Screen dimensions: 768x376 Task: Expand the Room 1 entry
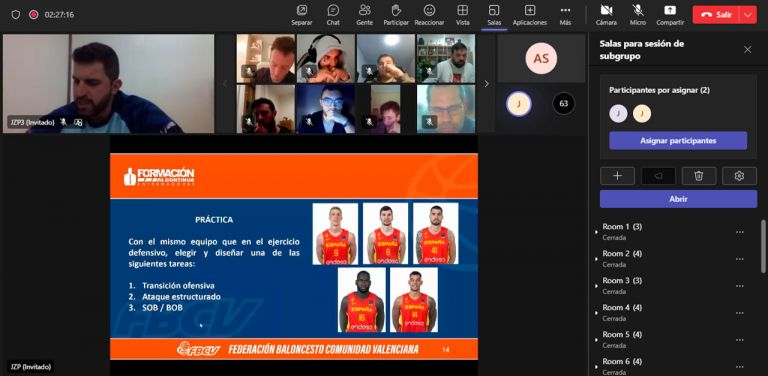597,231
